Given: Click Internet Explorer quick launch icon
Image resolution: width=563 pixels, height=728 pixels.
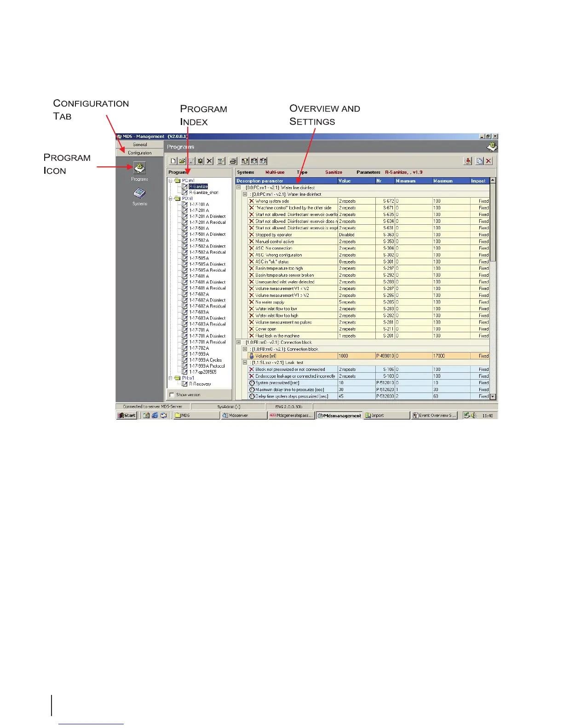Looking at the screenshot, I should 155,415.
